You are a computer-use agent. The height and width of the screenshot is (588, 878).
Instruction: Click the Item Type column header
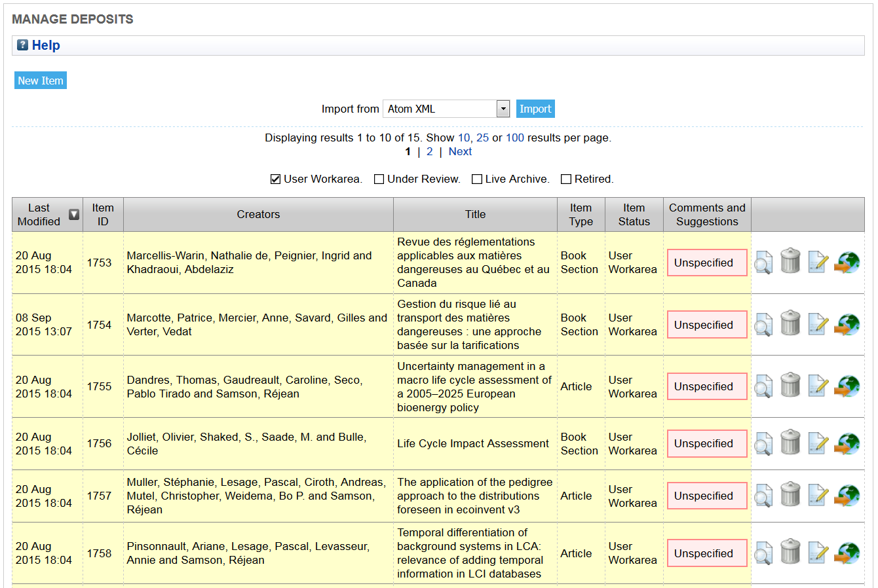(581, 215)
